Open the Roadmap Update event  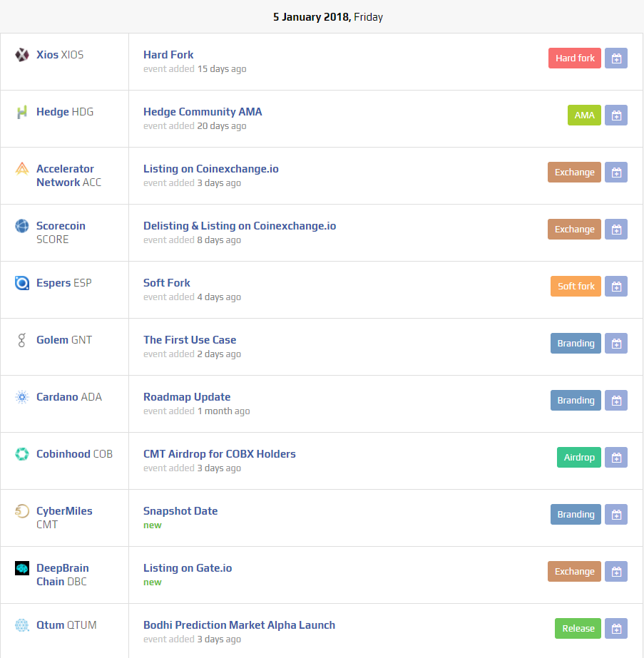tap(187, 397)
